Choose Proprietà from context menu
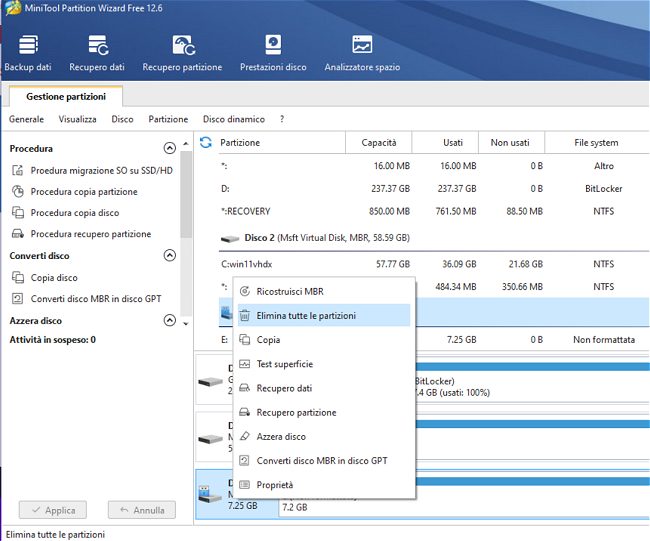The height and width of the screenshot is (541, 650). tap(324, 485)
